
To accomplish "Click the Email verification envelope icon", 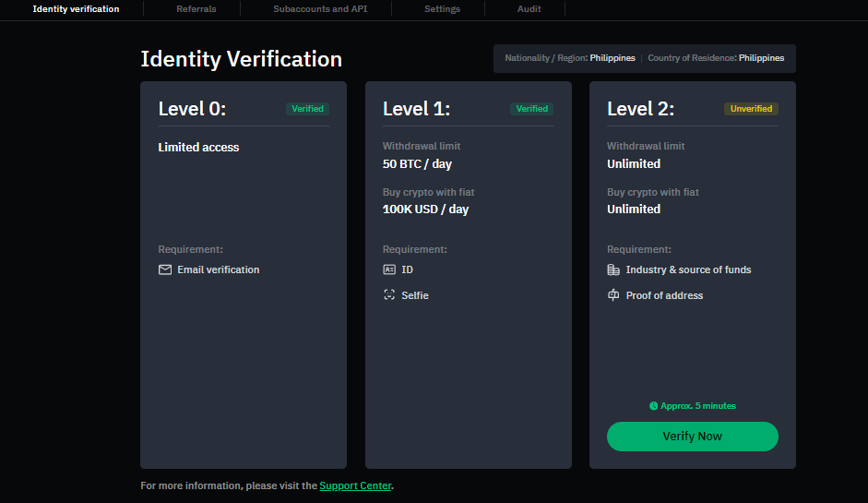I will (165, 269).
